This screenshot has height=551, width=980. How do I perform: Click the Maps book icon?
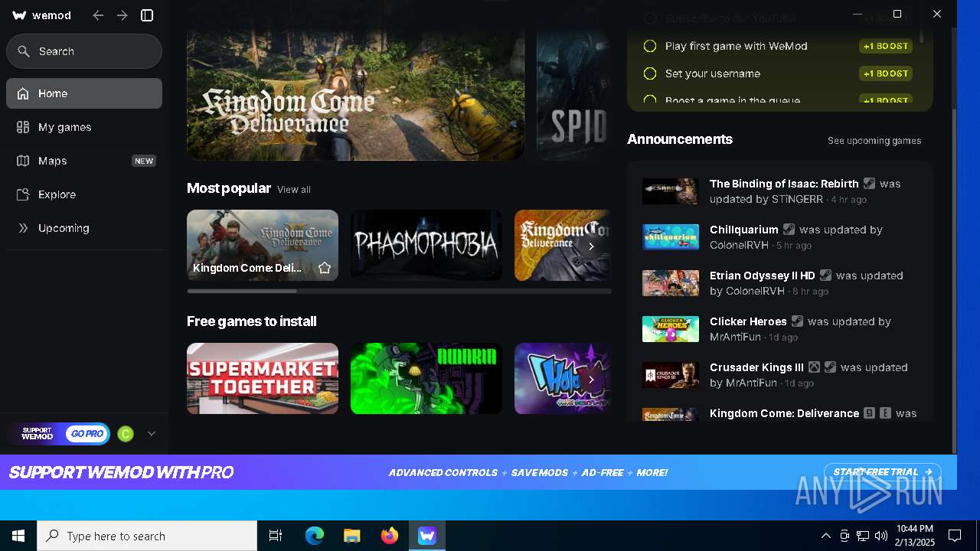tap(23, 161)
